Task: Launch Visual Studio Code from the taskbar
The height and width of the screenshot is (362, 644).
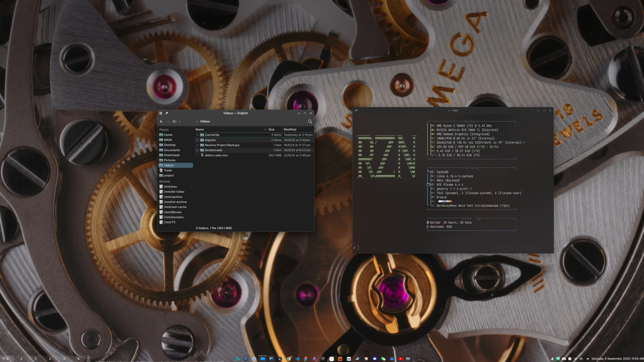Action: 297,359
